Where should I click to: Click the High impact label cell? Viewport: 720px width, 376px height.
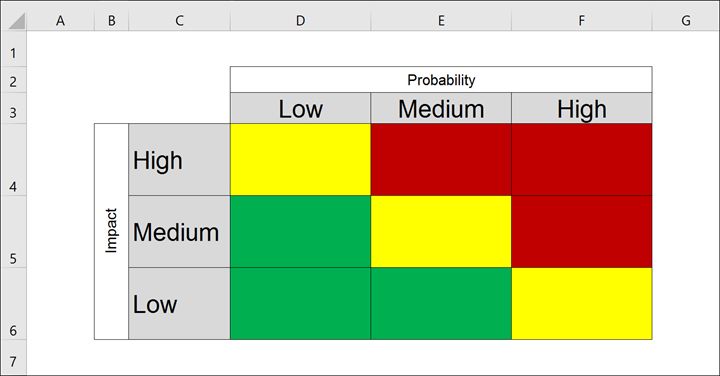pos(179,159)
